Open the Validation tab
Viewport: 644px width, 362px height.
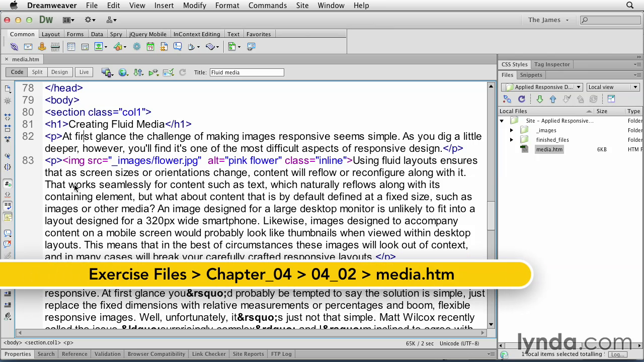[108, 354]
